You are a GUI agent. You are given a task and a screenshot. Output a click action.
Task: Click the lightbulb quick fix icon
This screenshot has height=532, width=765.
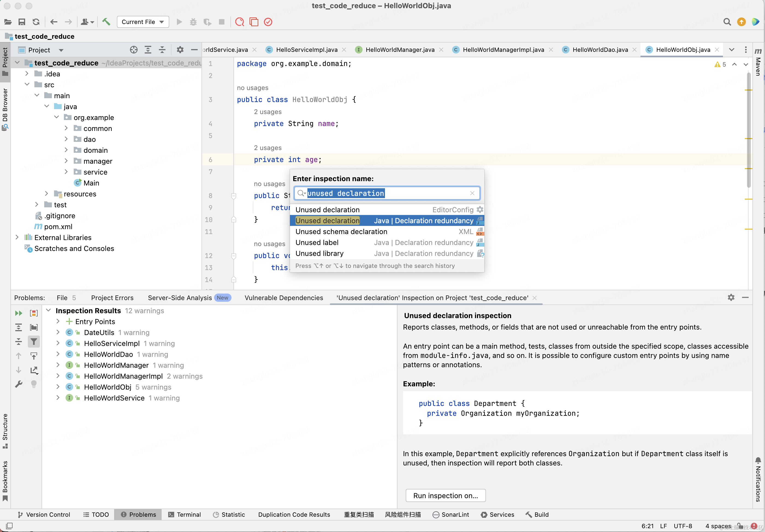[34, 384]
